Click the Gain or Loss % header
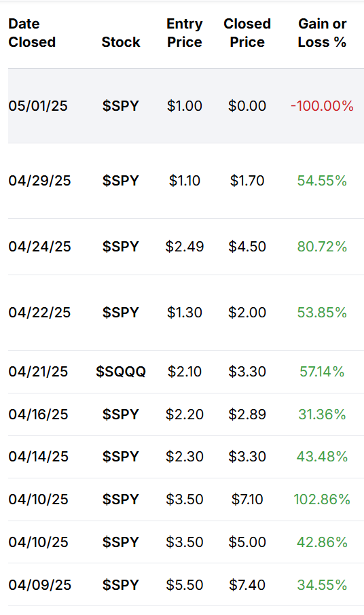364x615 pixels. coord(322,33)
